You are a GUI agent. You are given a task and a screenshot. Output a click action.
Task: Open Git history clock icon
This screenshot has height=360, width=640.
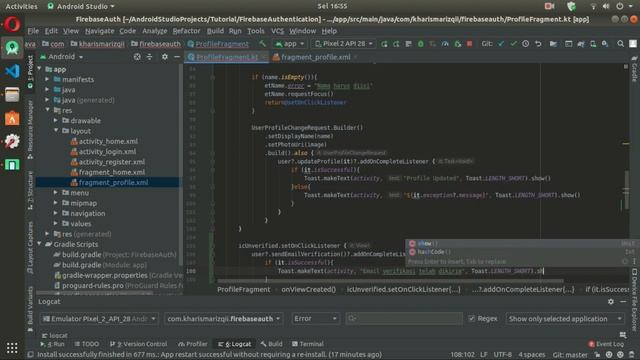526,44
